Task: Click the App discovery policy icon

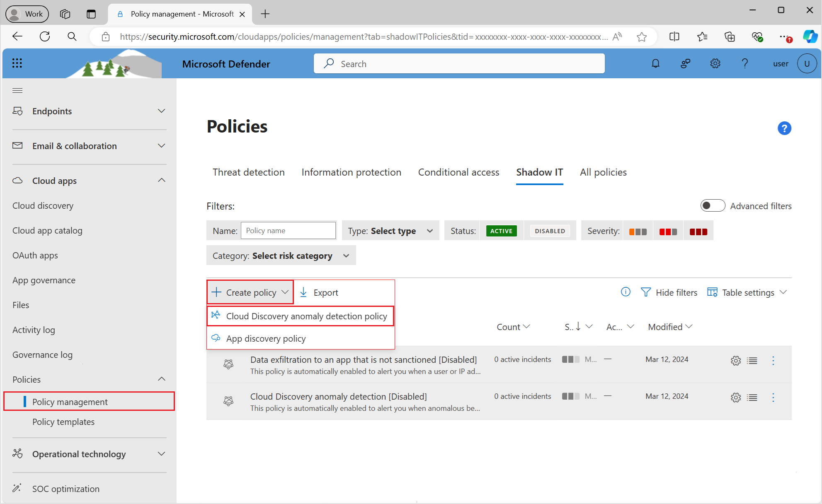Action: pos(216,338)
